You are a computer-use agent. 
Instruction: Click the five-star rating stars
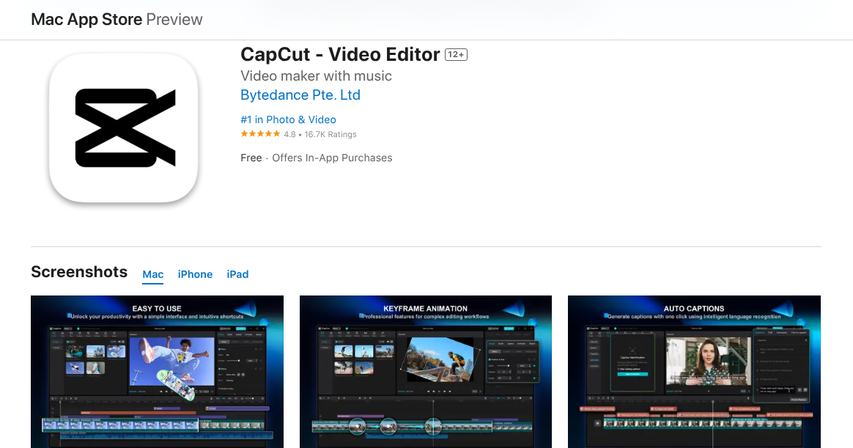pos(260,134)
